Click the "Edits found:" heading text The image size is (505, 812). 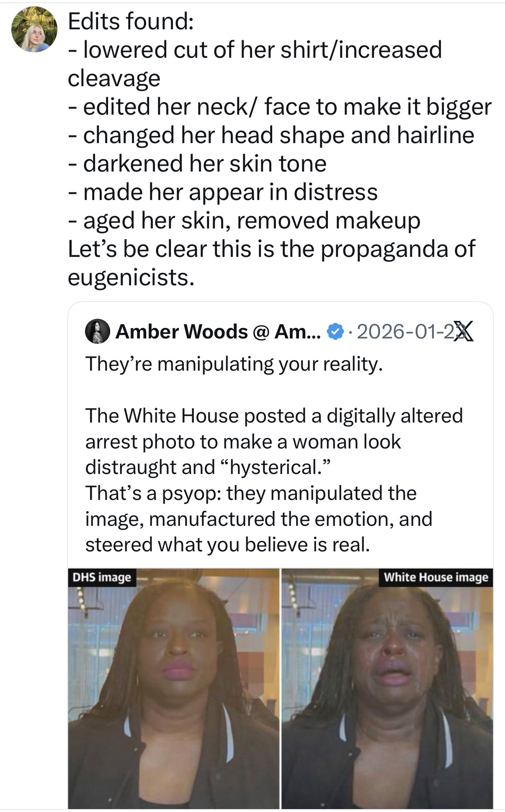131,21
